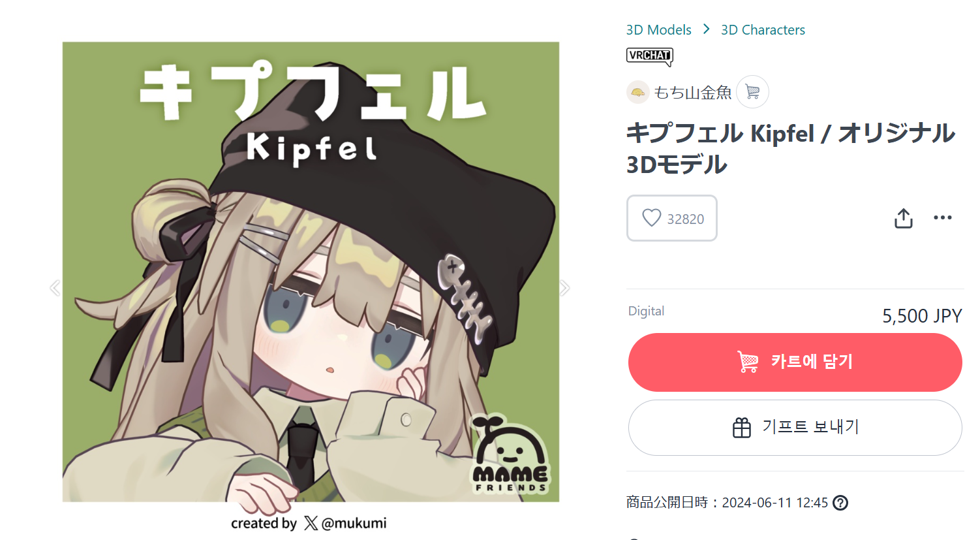
Task: Add the item with 카트에 담기 button
Action: (x=795, y=362)
